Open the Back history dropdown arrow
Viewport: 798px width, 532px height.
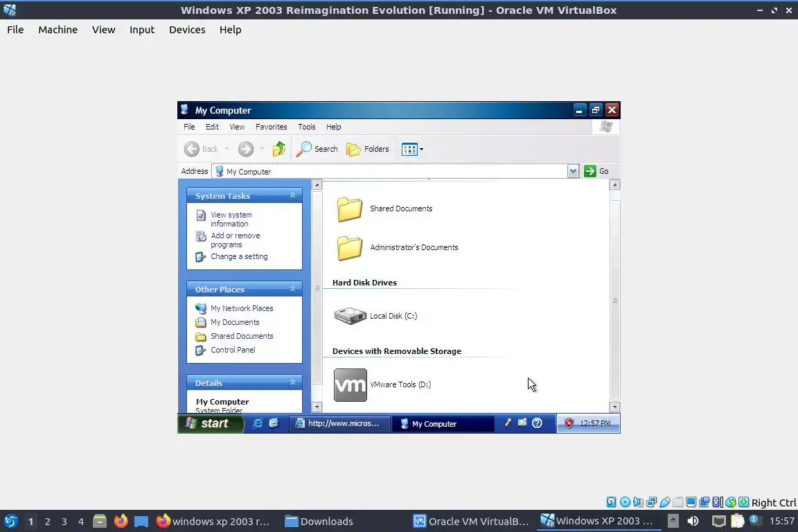[x=227, y=149]
